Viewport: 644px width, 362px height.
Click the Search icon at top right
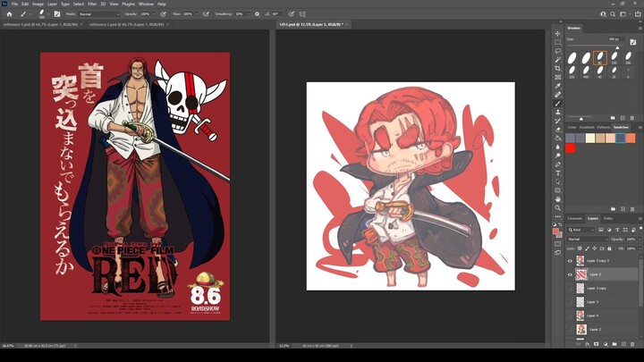click(x=613, y=14)
